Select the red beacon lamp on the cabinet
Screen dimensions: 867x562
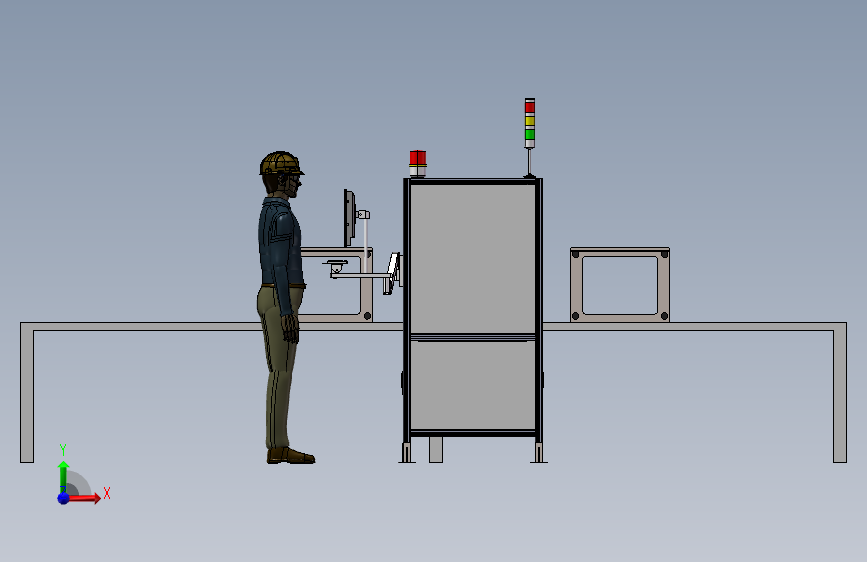click(x=417, y=163)
